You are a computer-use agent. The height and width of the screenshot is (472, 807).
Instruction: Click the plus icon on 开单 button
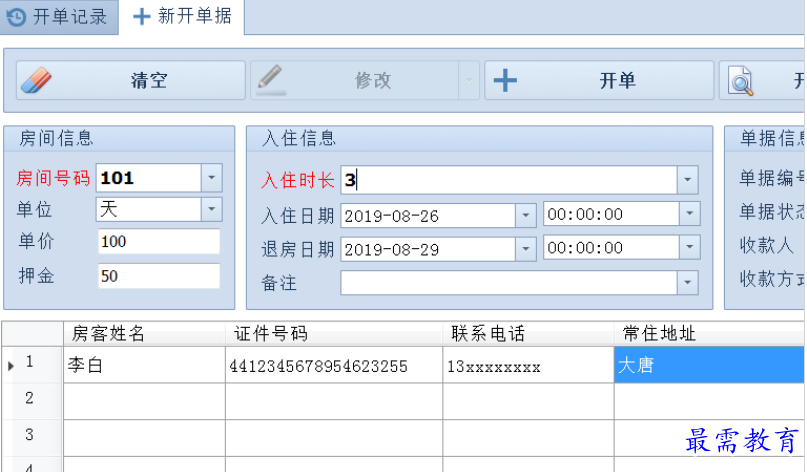506,81
